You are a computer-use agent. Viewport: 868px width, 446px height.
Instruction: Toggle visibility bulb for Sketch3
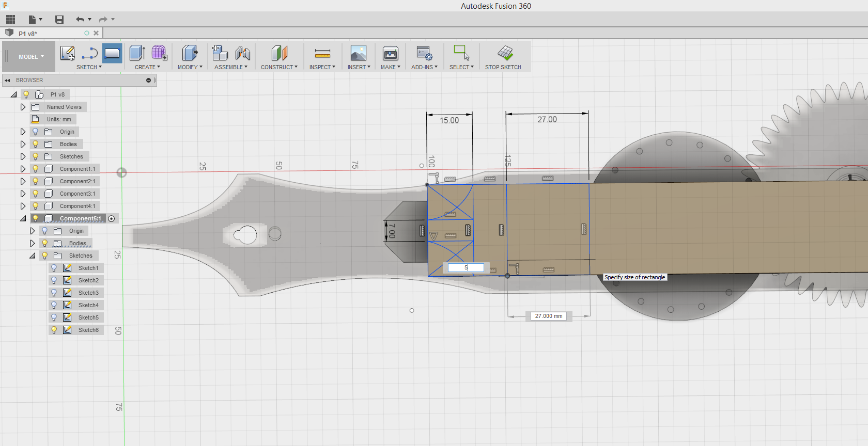point(54,293)
